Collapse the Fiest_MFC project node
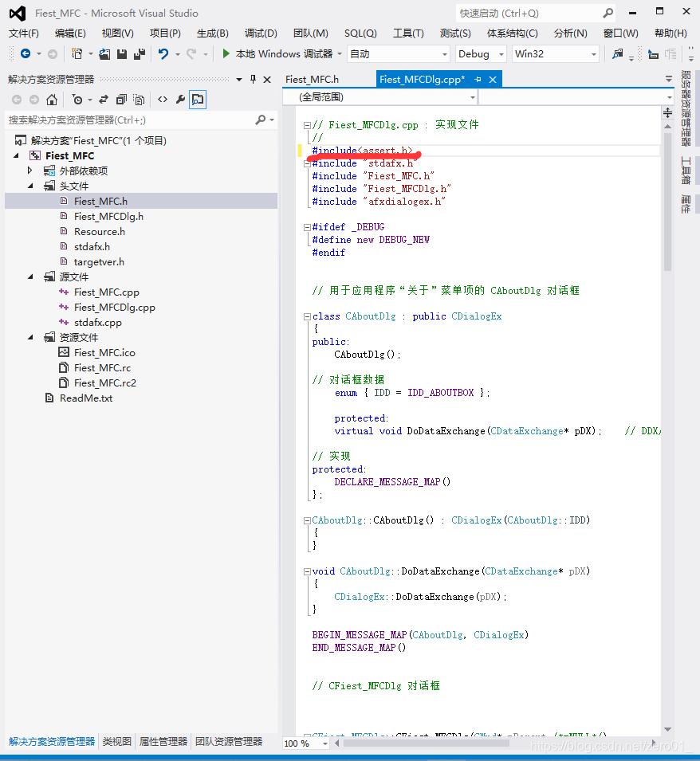The width and height of the screenshot is (700, 761). tap(16, 155)
